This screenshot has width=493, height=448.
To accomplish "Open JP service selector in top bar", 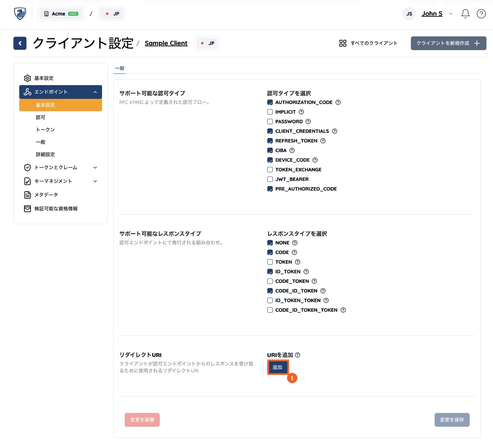I will [x=111, y=14].
